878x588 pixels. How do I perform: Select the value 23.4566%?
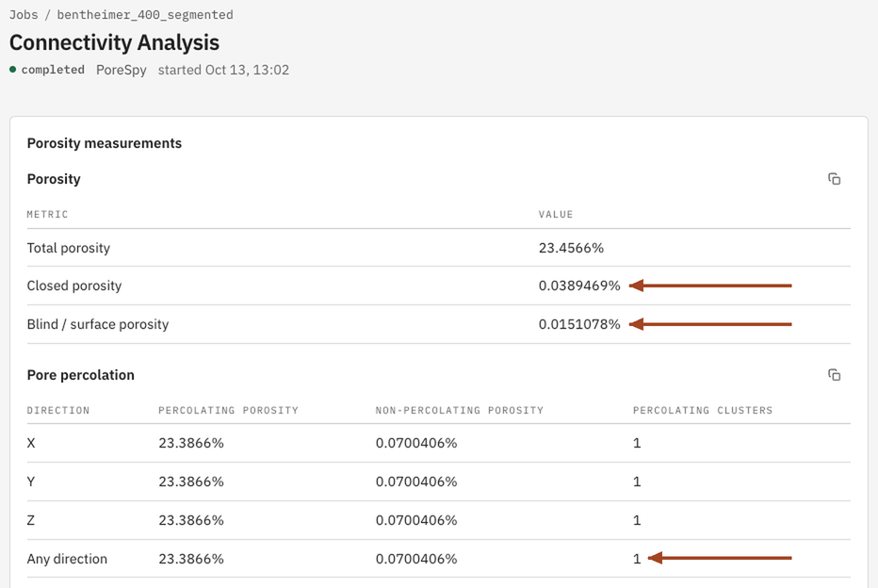click(x=571, y=248)
